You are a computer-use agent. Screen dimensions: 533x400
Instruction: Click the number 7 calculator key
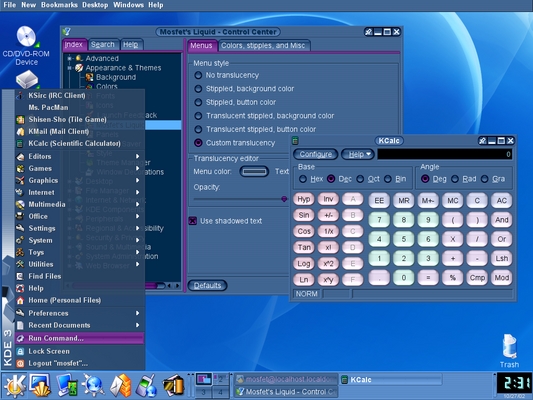379,220
